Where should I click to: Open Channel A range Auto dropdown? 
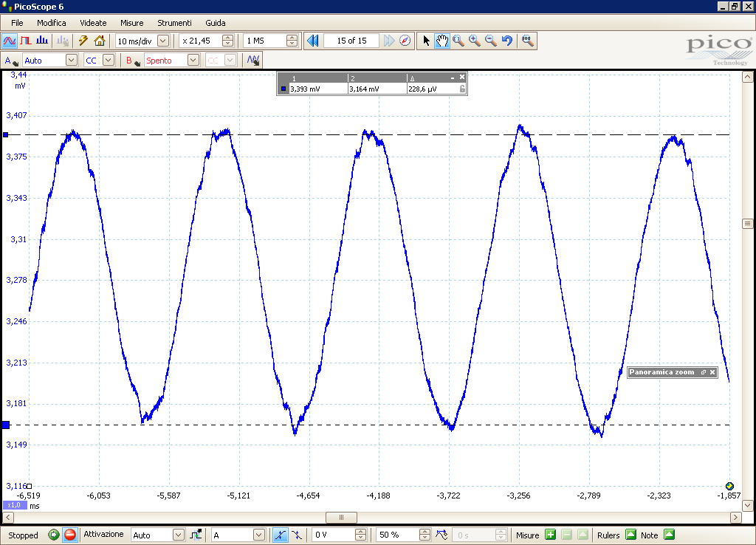click(x=72, y=61)
